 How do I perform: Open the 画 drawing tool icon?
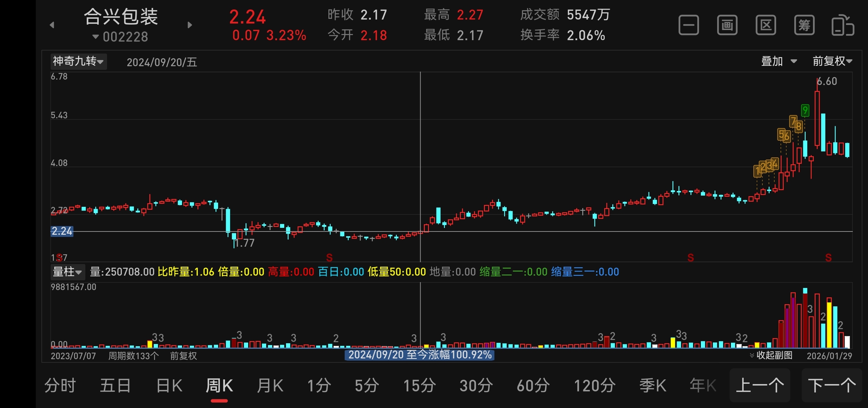click(x=727, y=25)
